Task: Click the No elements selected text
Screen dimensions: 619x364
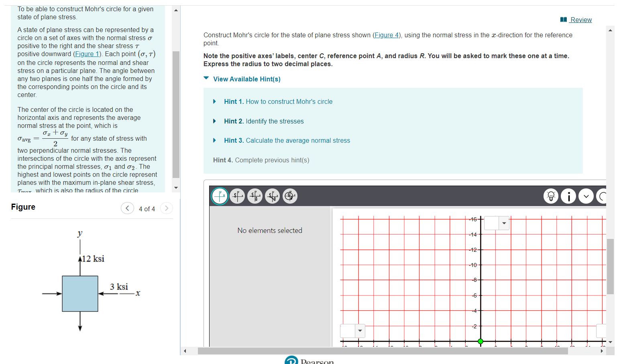Action: tap(270, 231)
